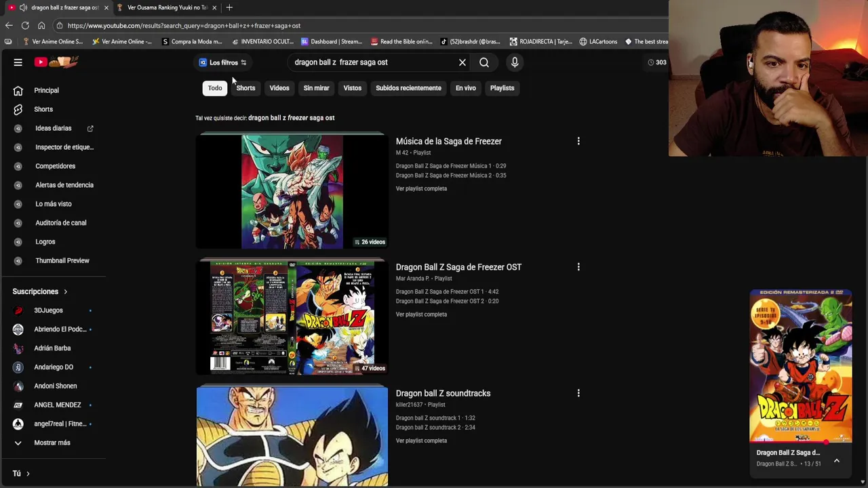This screenshot has height=488, width=868.
Task: Open Dragon ball Z soundtracks thumbnail
Action: click(292, 436)
